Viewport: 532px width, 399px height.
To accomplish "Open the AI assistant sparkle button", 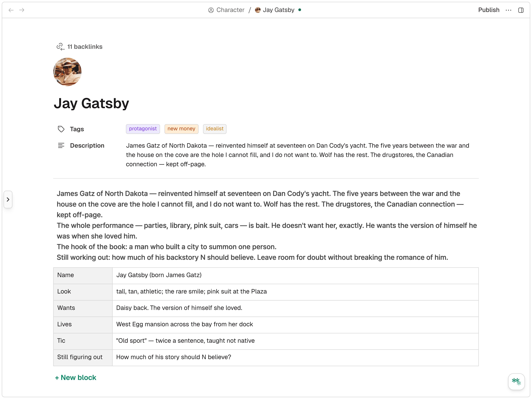I will [x=516, y=381].
